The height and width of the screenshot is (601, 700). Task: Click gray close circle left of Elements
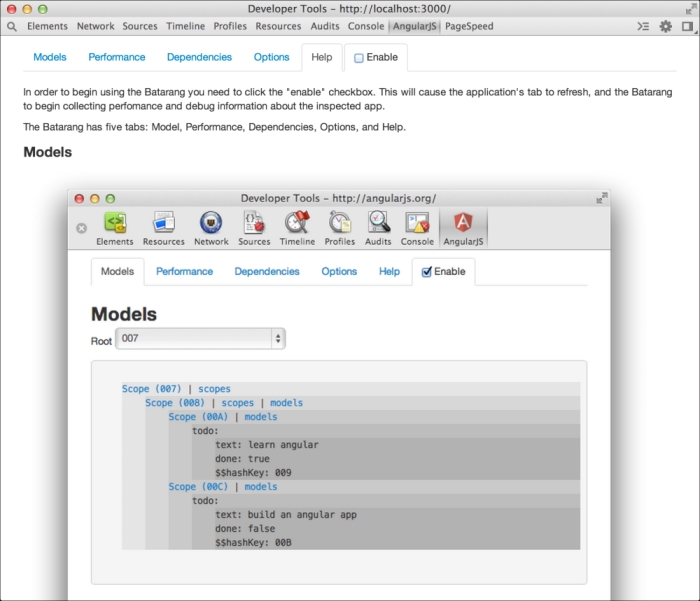pyautogui.click(x=81, y=229)
